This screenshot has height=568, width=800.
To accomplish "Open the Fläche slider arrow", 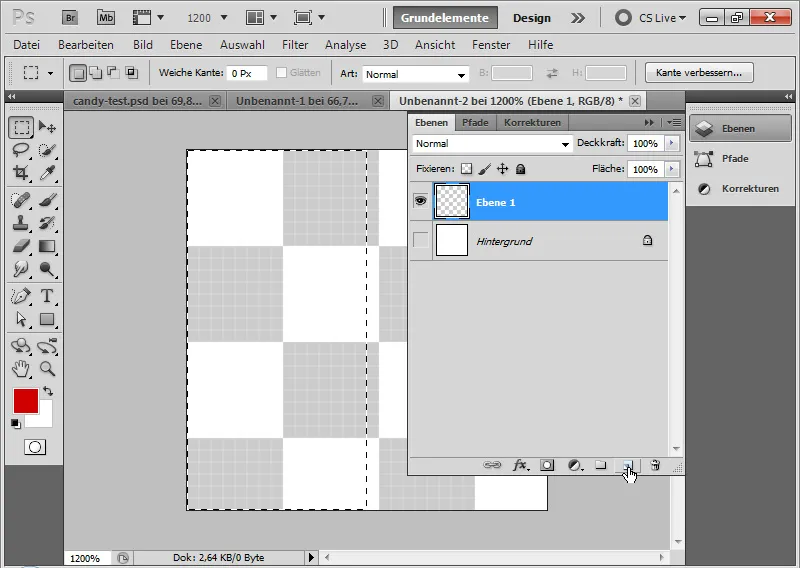I will click(671, 169).
